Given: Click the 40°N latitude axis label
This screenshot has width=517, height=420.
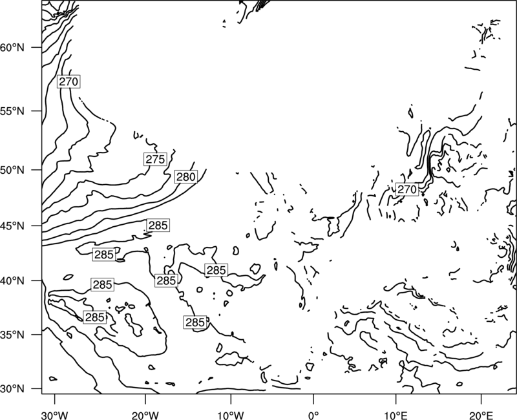Looking at the screenshot, I should pos(12,281).
